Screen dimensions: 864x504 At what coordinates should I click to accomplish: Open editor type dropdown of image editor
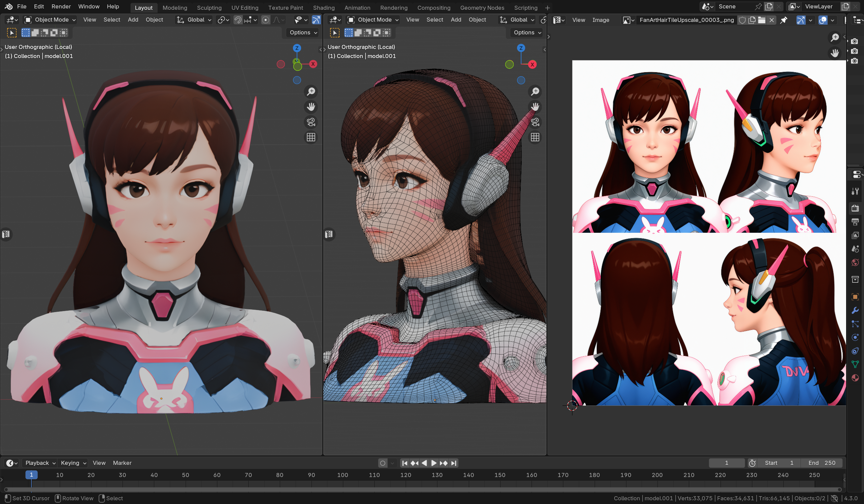point(559,20)
